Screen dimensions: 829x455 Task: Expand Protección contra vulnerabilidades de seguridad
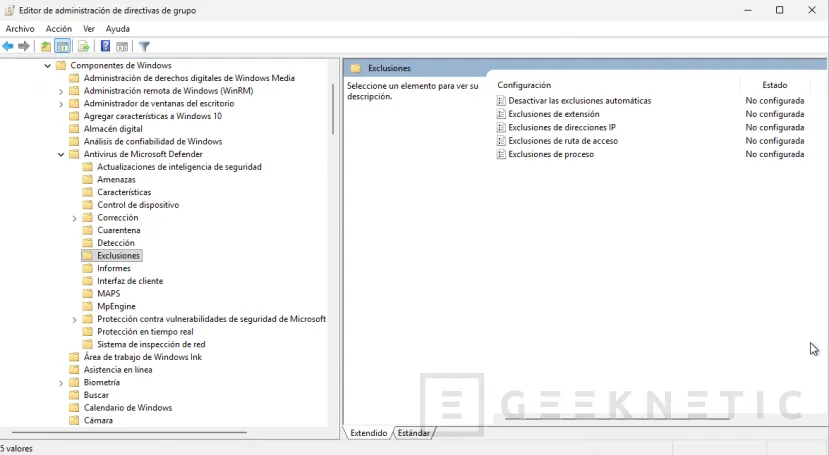tap(75, 320)
